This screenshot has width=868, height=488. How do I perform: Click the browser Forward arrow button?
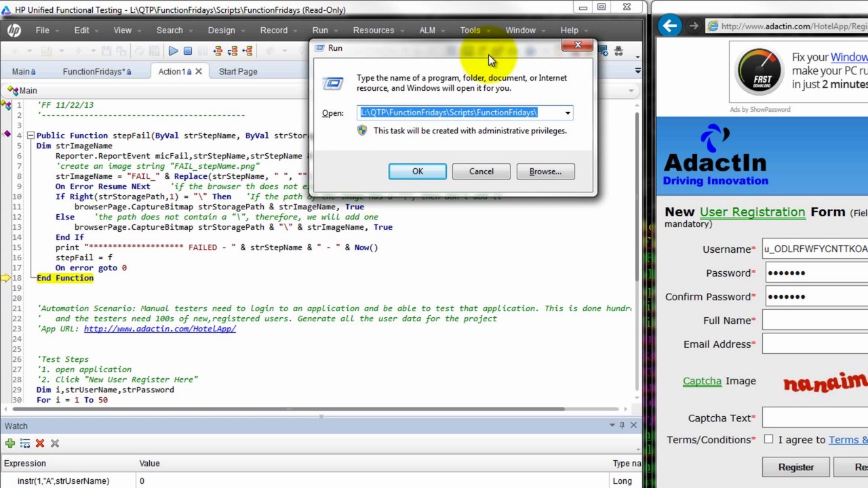click(694, 26)
